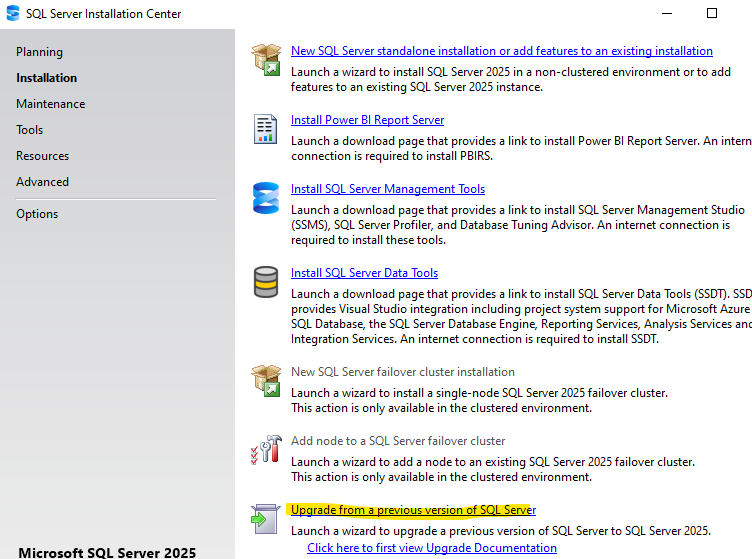Click the blue SQL Server Management Tools icon
The image size is (752, 559).
coord(266,198)
